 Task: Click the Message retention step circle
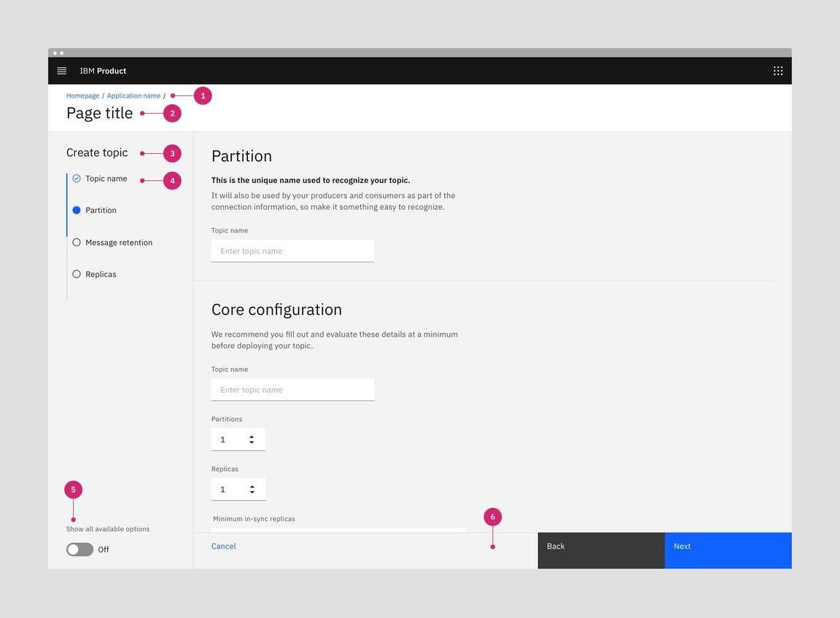77,243
